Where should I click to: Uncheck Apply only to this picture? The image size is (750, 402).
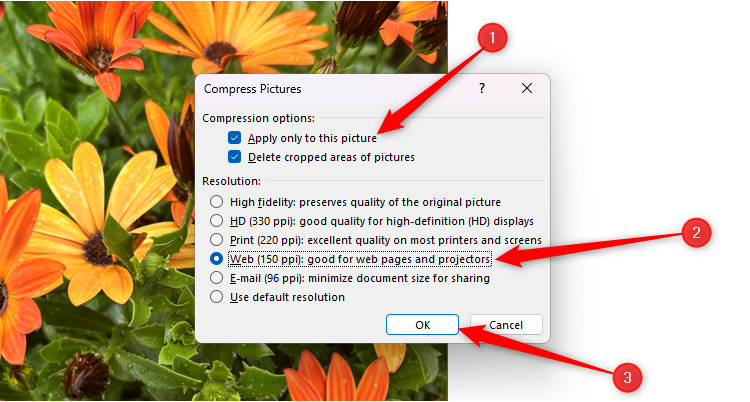pos(234,138)
